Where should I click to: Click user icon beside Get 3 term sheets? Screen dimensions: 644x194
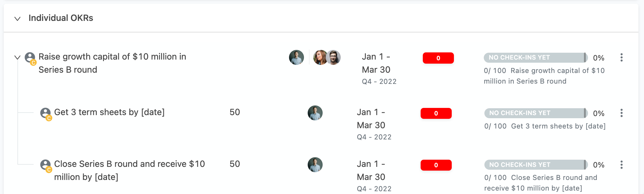point(46,114)
